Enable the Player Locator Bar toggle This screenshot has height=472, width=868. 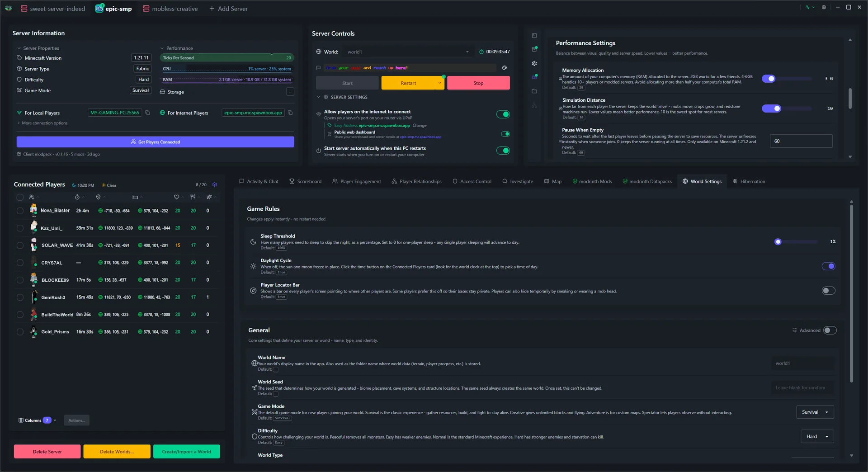coord(828,291)
